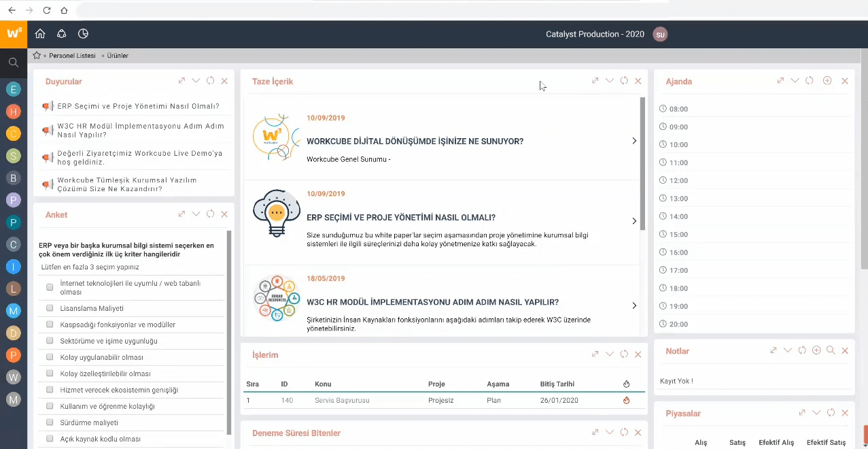
Task: Click the Taze İçerik vertical scrollbar
Action: tap(643, 163)
